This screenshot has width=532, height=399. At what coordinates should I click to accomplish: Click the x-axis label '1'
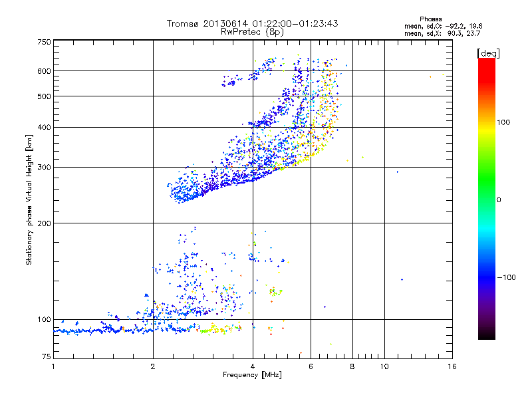point(53,366)
